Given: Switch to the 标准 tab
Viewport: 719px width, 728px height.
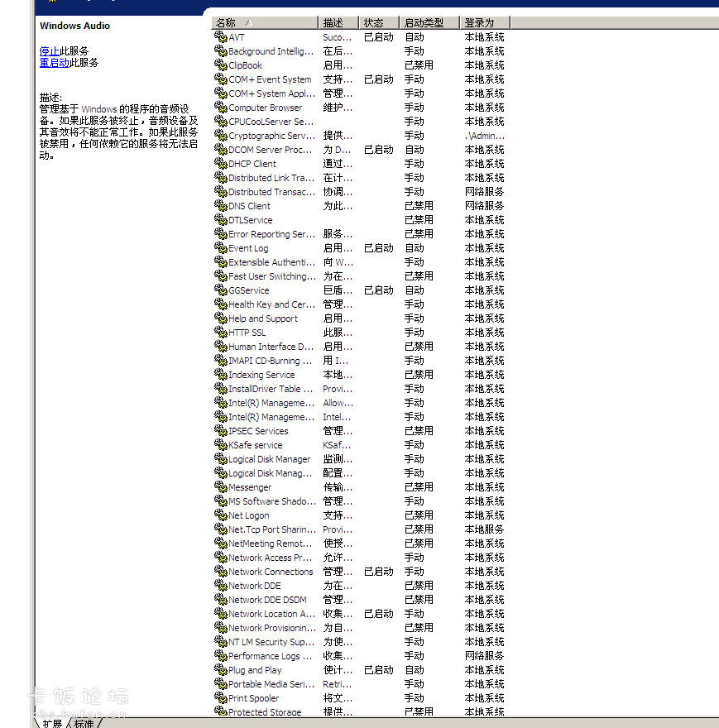Looking at the screenshot, I should 84,723.
